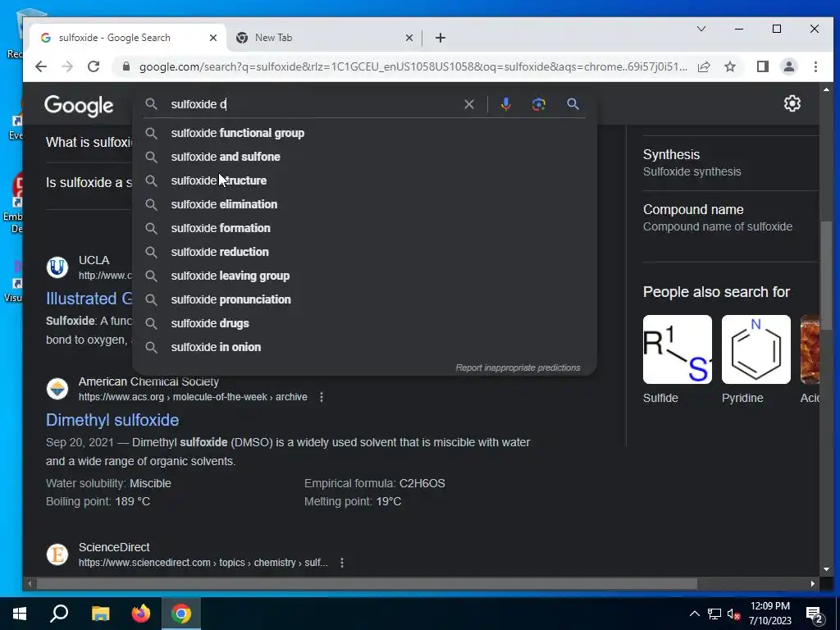This screenshot has width=840, height=630.
Task: Click the scroll down arrow
Action: coord(826,569)
